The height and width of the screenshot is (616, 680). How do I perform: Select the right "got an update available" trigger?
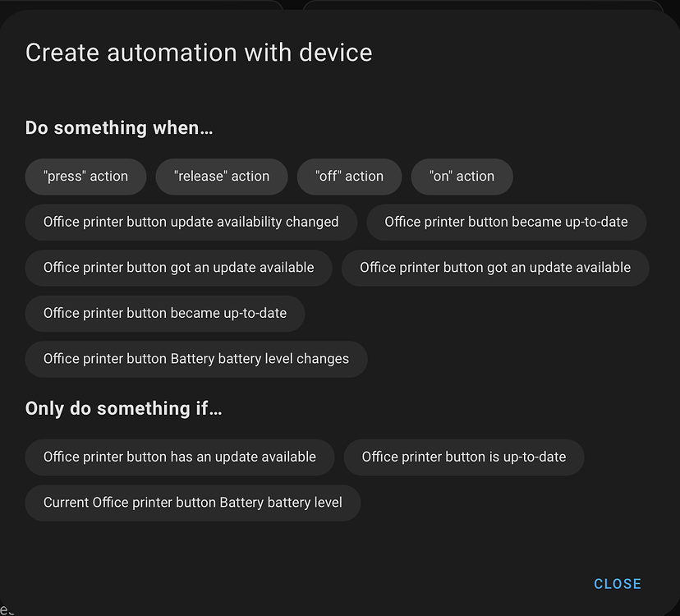(x=495, y=267)
